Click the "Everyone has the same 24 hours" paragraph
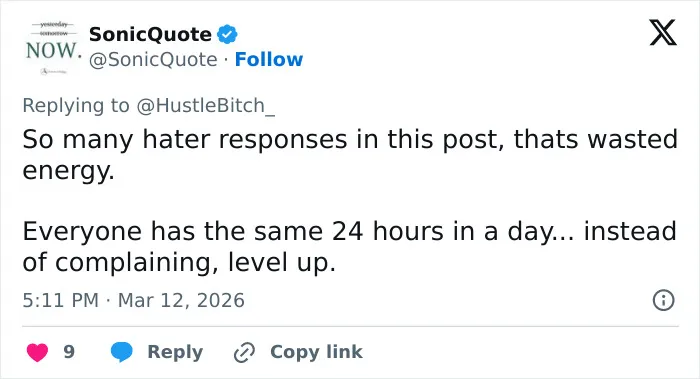Screen dimensions: 700x379 pos(350,246)
